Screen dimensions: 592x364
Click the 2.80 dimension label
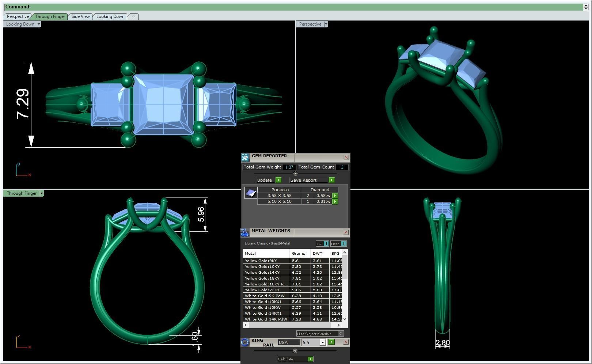pos(443,342)
